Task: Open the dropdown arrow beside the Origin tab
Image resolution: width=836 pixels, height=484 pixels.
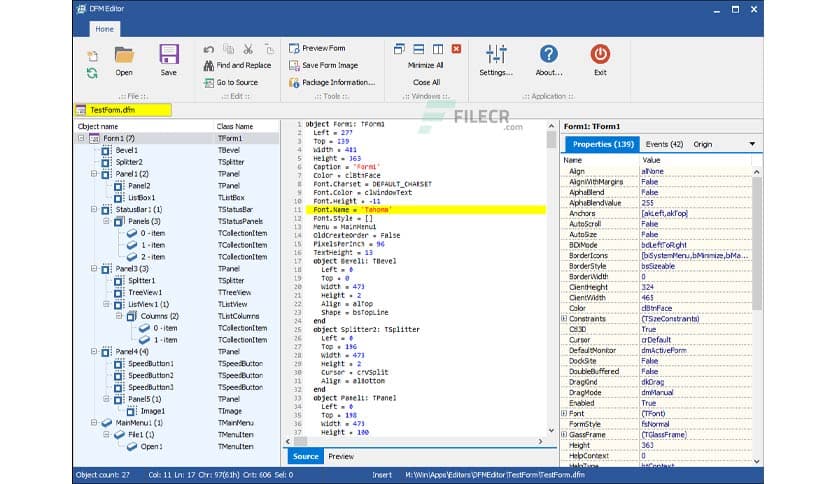Action: [752, 144]
